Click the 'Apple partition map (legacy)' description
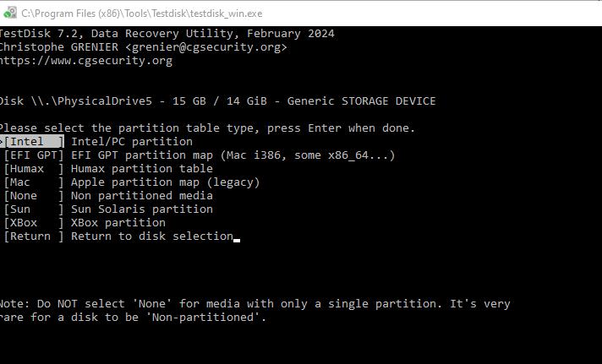Viewport: 602px width, 364px height. click(165, 182)
